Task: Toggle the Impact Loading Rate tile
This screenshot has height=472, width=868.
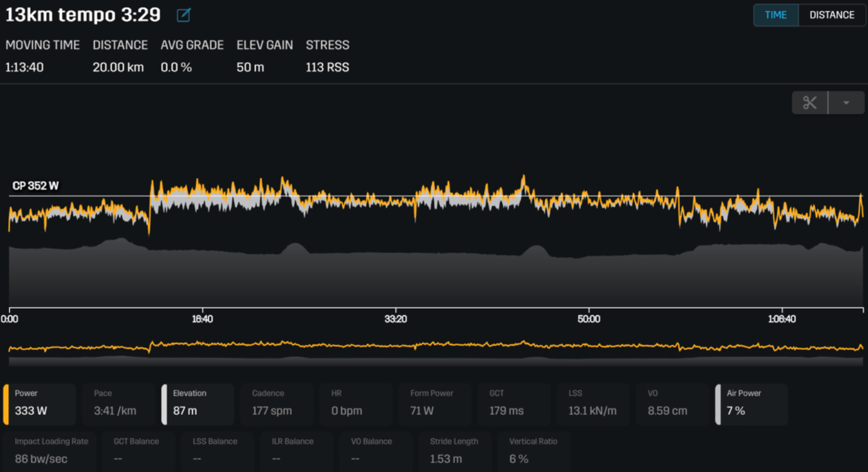Action: tap(50, 452)
